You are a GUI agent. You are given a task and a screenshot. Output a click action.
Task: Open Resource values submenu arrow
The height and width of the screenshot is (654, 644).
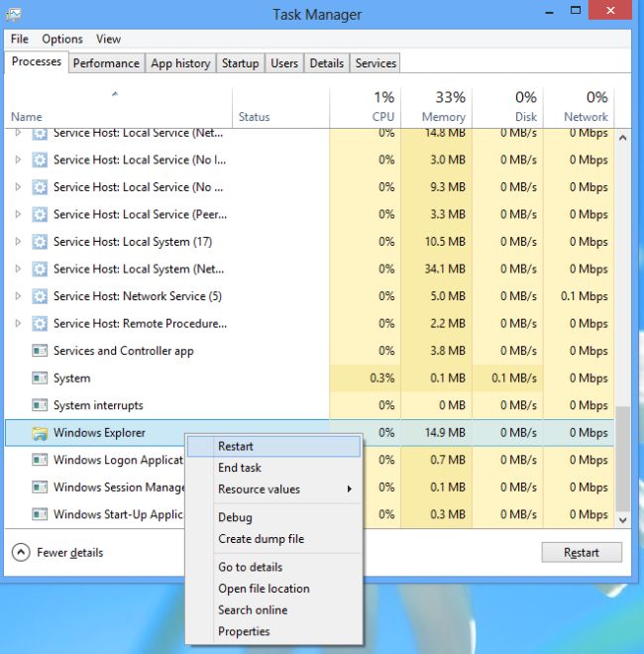(350, 490)
